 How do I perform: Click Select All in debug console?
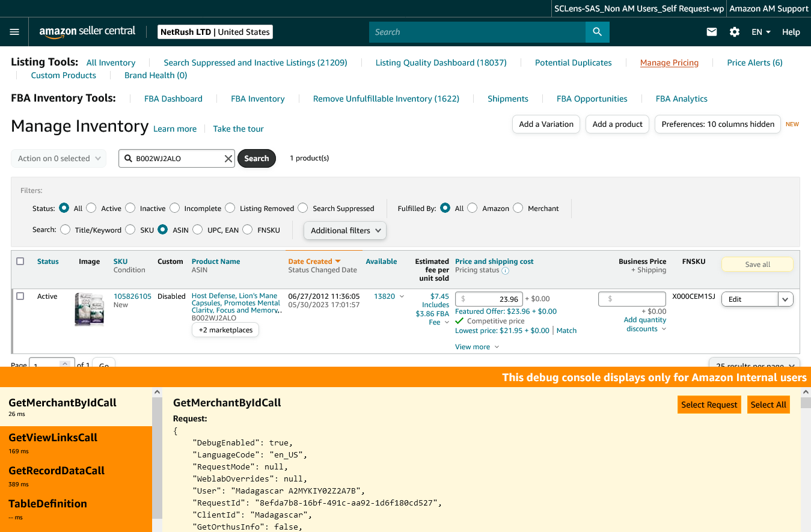(768, 405)
